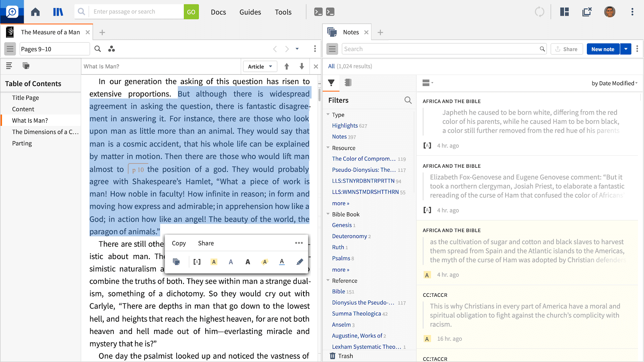The height and width of the screenshot is (362, 644).
Task: Open the layouts grid icon
Action: point(564,12)
